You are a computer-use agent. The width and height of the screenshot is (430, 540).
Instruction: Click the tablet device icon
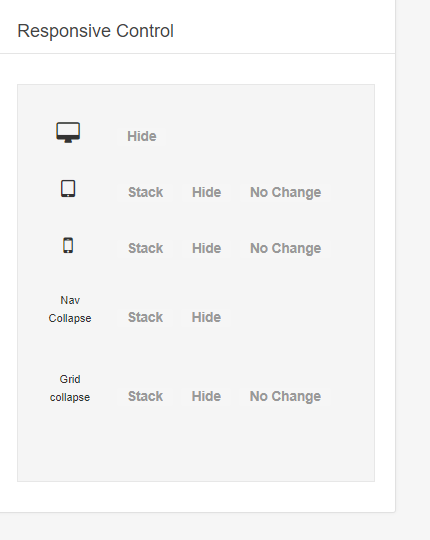click(x=68, y=188)
